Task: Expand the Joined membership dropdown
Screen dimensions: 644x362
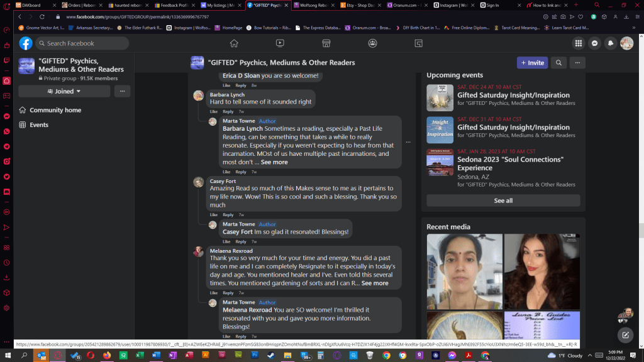Action: coord(64,91)
